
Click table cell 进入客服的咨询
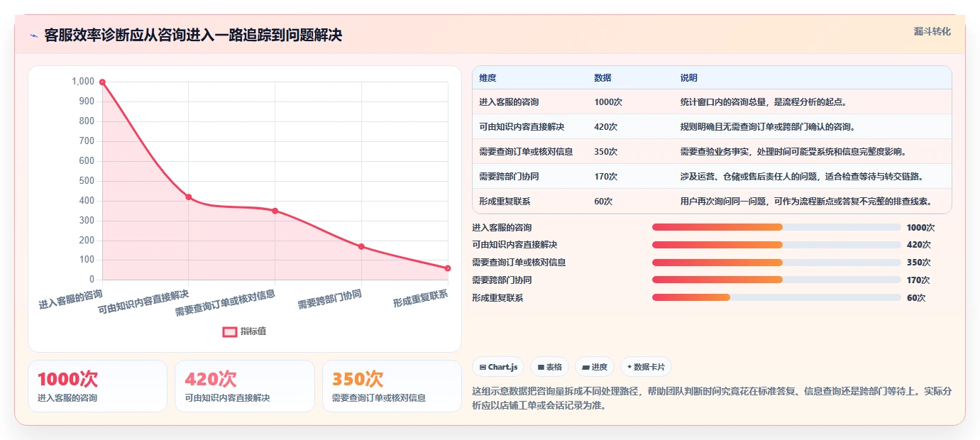(x=509, y=102)
